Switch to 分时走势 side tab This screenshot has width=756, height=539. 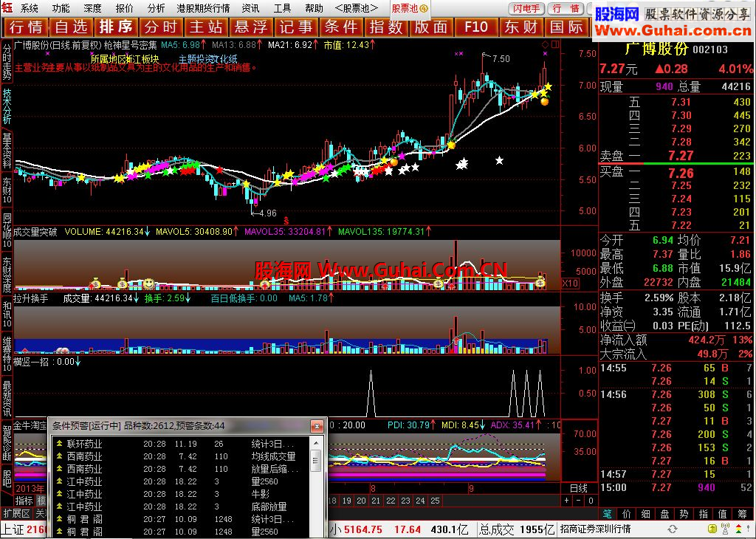[7, 63]
